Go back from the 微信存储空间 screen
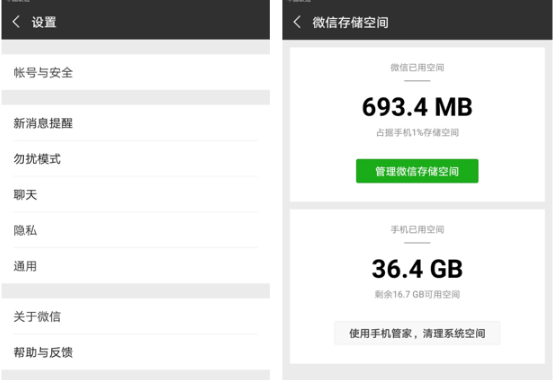 (297, 22)
